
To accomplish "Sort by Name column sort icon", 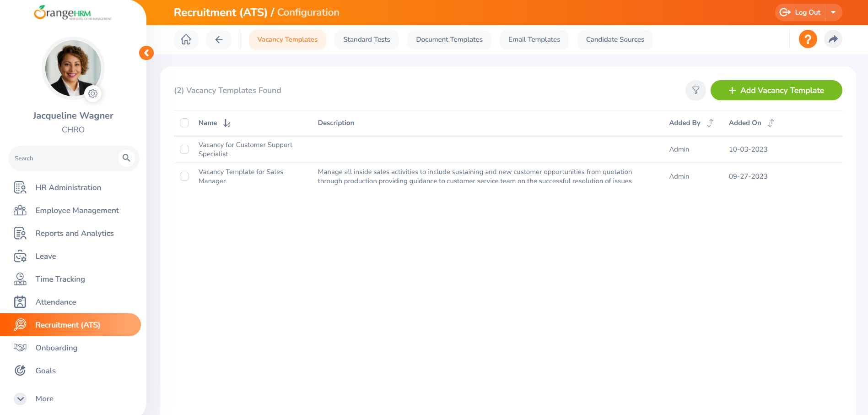I will (x=227, y=123).
